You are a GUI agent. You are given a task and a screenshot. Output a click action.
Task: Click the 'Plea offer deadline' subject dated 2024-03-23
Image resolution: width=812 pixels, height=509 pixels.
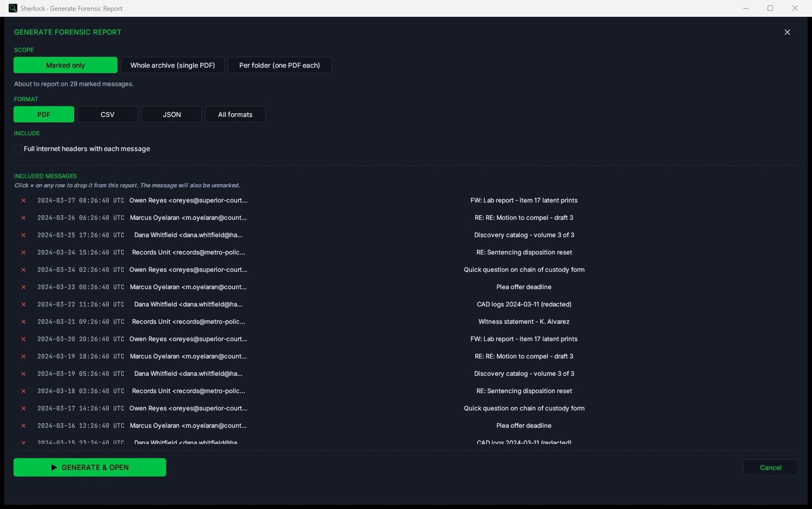[524, 287]
